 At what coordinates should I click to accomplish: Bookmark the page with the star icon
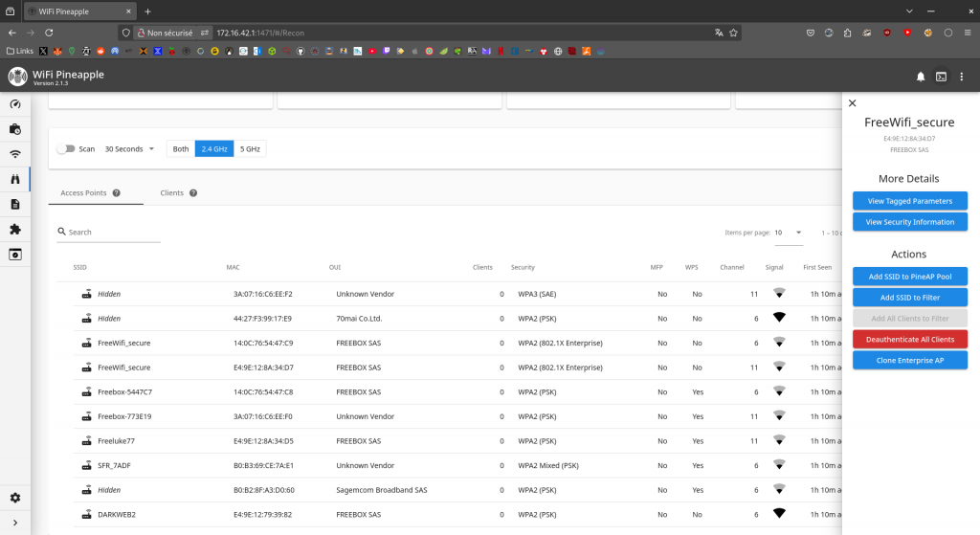[734, 33]
